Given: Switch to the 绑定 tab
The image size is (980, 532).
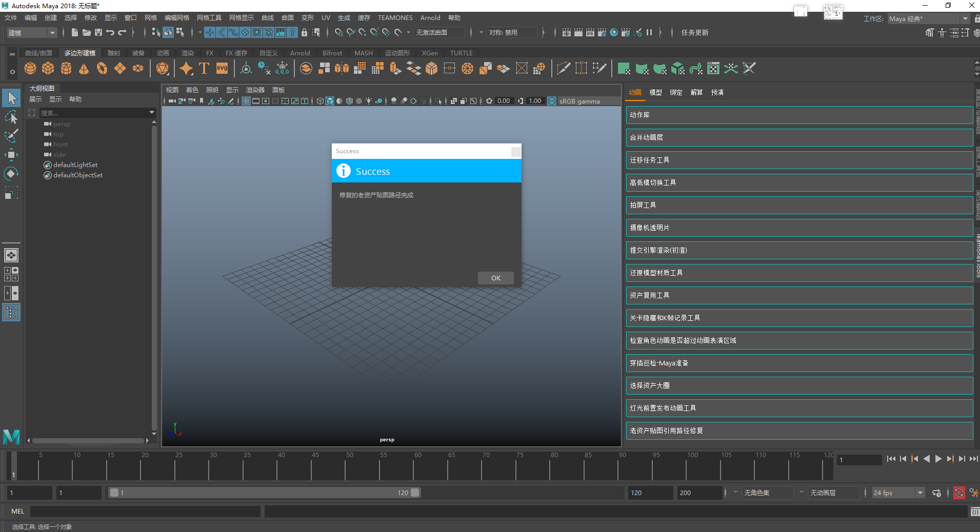Looking at the screenshot, I should pyautogui.click(x=676, y=92).
